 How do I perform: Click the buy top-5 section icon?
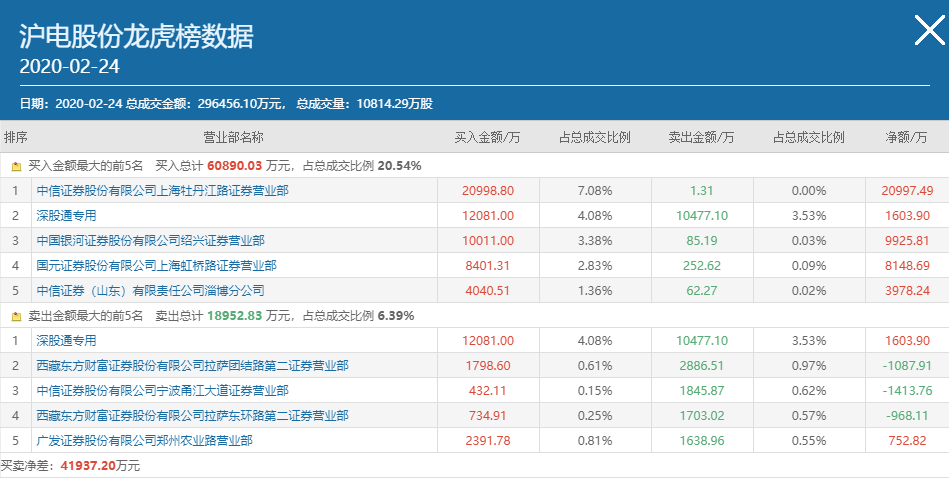pos(16,166)
